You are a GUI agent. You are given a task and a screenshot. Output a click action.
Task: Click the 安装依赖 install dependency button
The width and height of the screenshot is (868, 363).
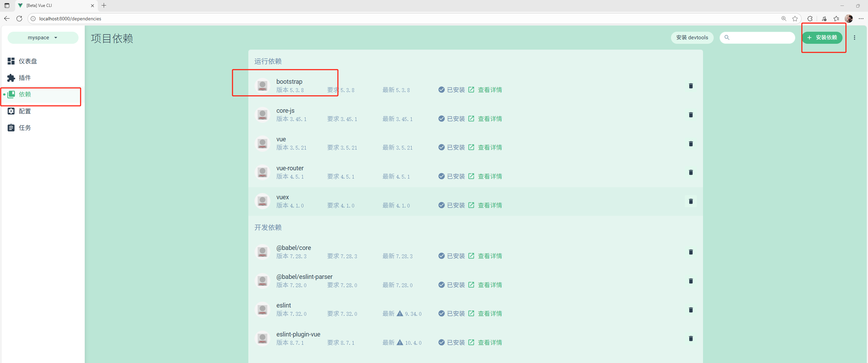822,38
